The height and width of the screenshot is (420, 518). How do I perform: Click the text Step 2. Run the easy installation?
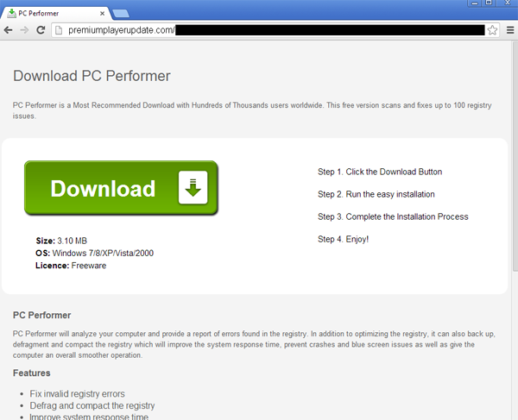(x=376, y=194)
